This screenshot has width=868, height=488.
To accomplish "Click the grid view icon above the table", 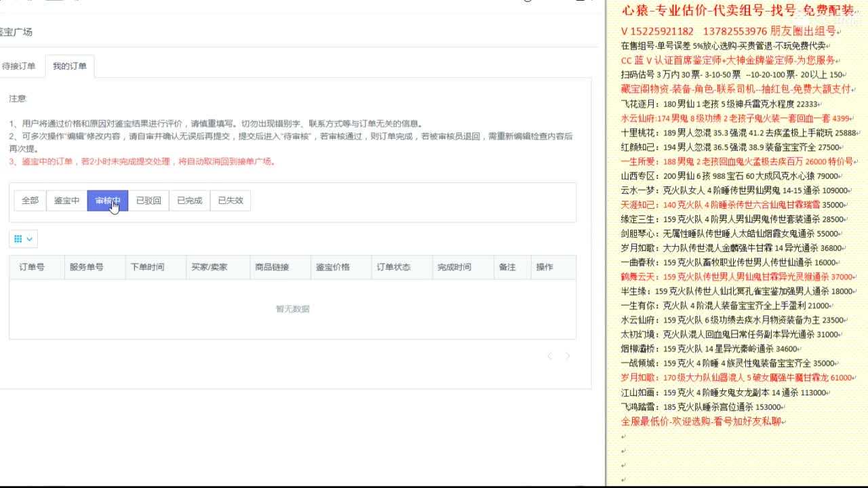I will (18, 239).
